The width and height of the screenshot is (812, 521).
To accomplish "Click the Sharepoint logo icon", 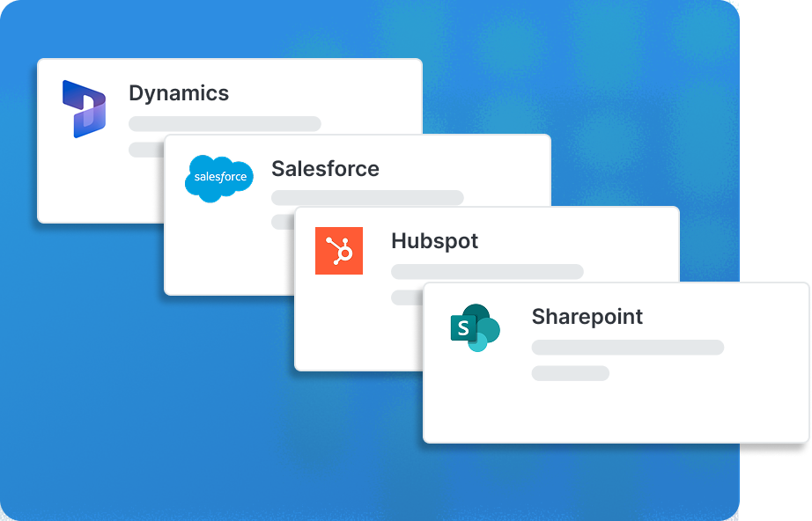I will [x=475, y=327].
